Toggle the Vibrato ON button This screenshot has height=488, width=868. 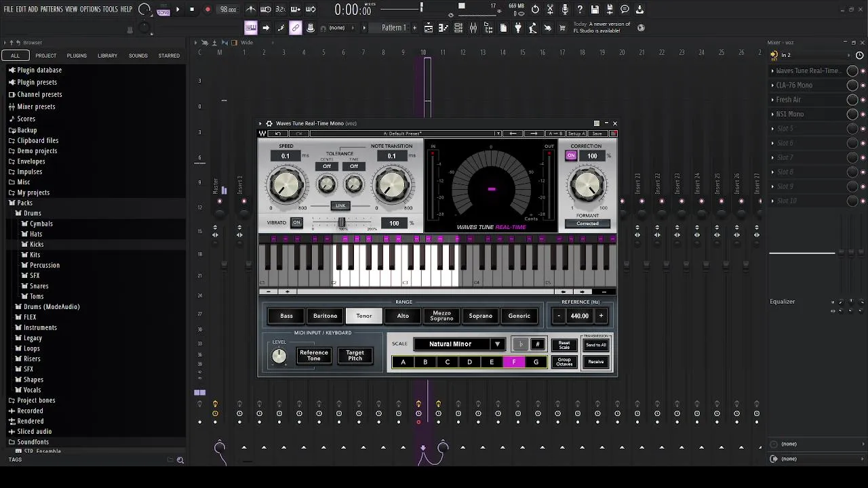click(x=296, y=222)
